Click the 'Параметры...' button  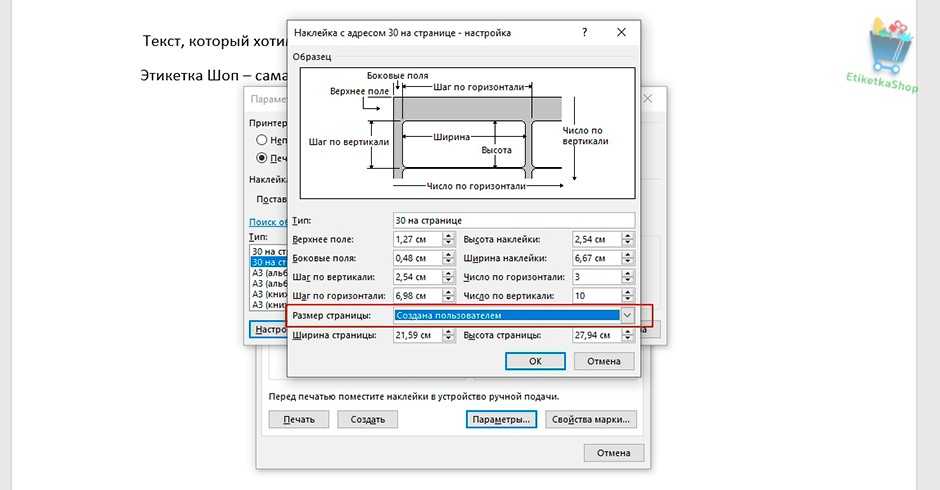pos(502,420)
